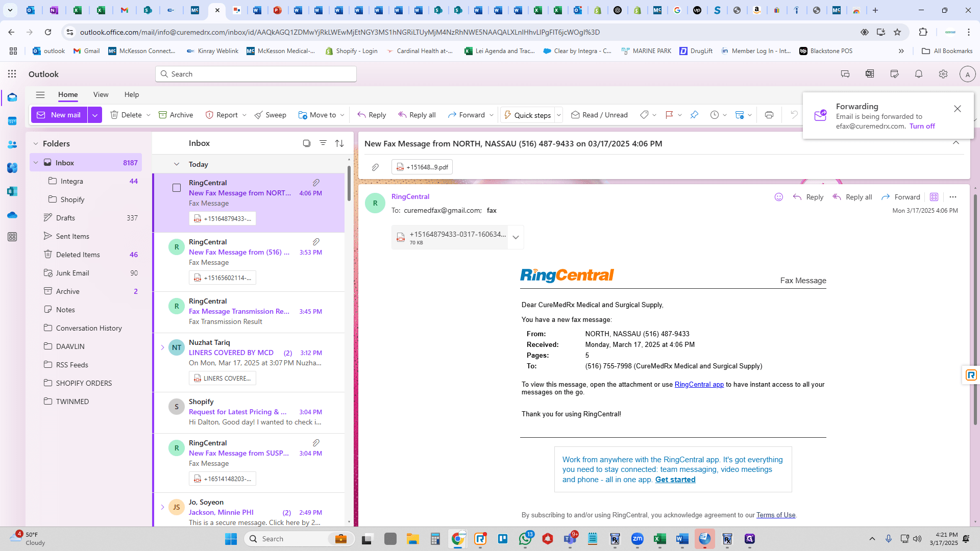
Task: Click the Undo icon in the ribbon
Action: tap(794, 115)
